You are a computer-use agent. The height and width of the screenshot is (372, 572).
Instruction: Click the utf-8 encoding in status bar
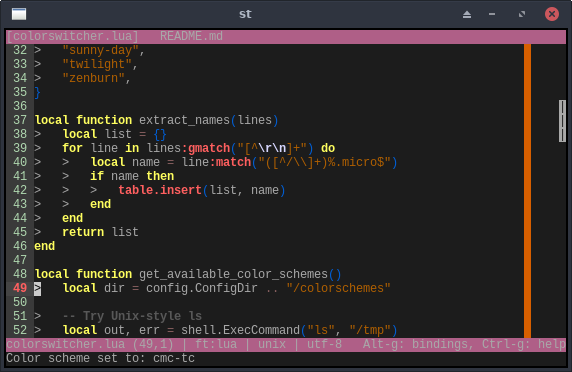point(324,344)
